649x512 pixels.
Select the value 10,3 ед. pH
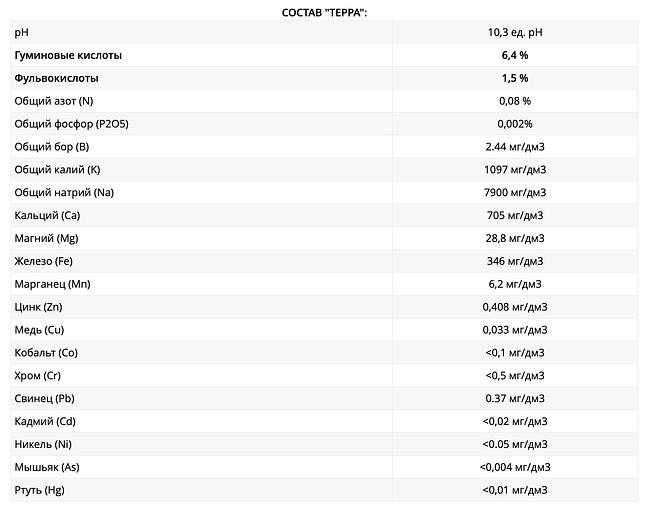(x=515, y=32)
